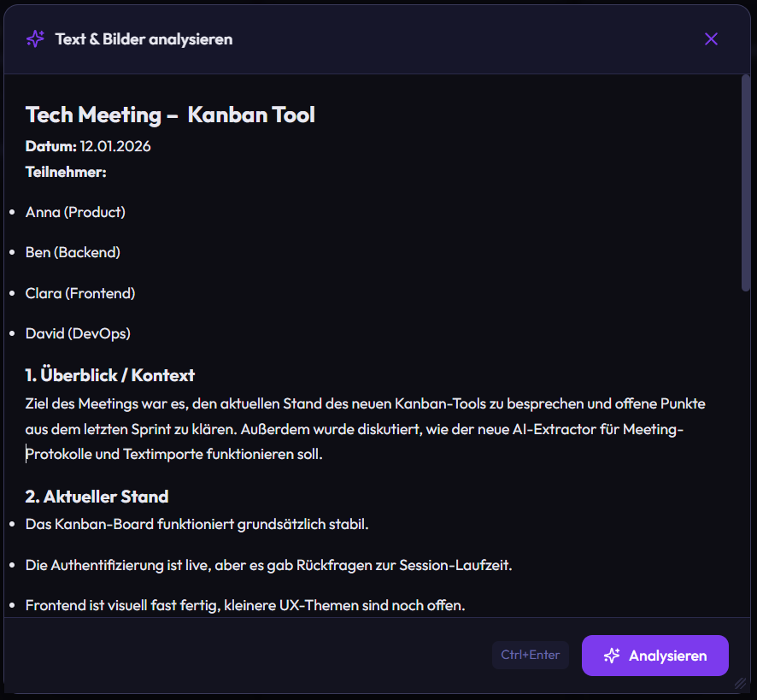Screen dimensions: 757x700
Task: Click the participant 'Anna (Product)'
Action: point(75,212)
